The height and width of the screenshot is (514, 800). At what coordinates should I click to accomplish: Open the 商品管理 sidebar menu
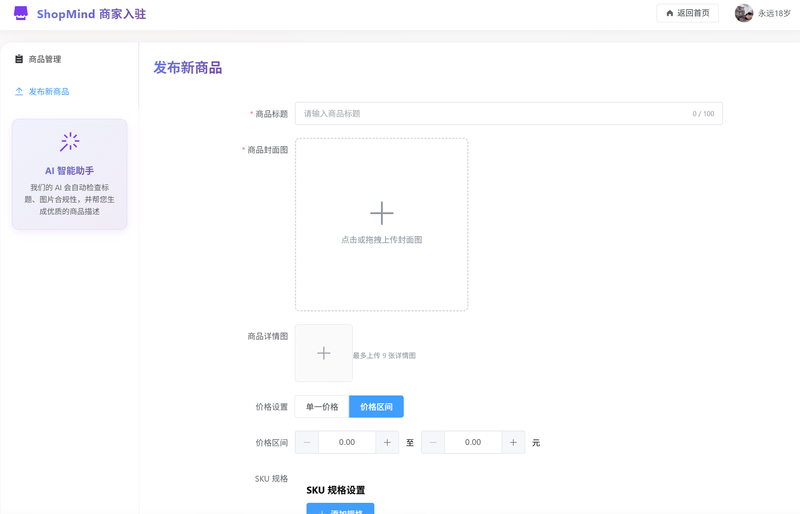coord(45,59)
